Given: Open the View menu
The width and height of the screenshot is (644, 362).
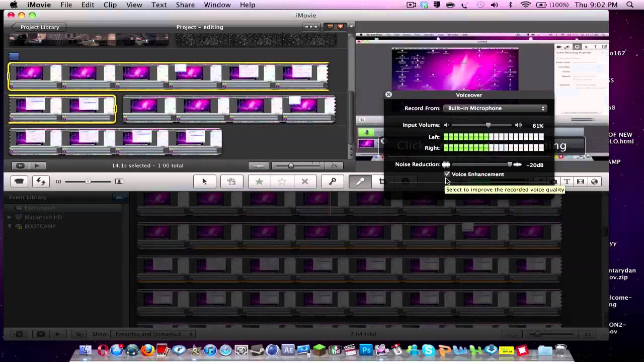Looking at the screenshot, I should tap(134, 5).
